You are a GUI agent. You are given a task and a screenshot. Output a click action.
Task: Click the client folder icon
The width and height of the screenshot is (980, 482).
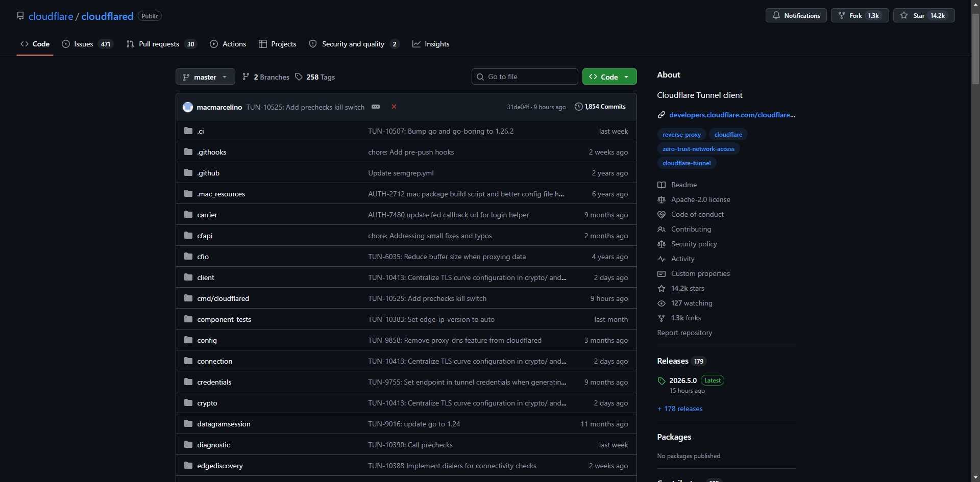188,277
